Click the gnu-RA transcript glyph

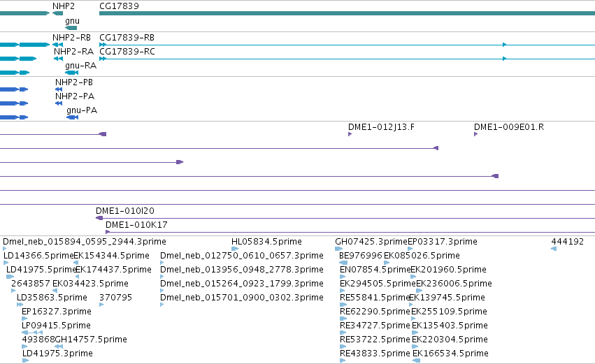click(72, 73)
